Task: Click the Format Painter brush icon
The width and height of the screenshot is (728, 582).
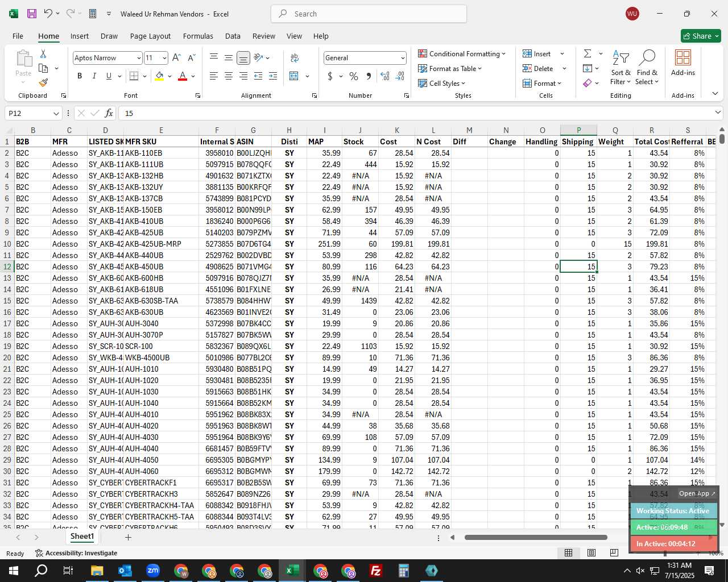Action: (43, 82)
